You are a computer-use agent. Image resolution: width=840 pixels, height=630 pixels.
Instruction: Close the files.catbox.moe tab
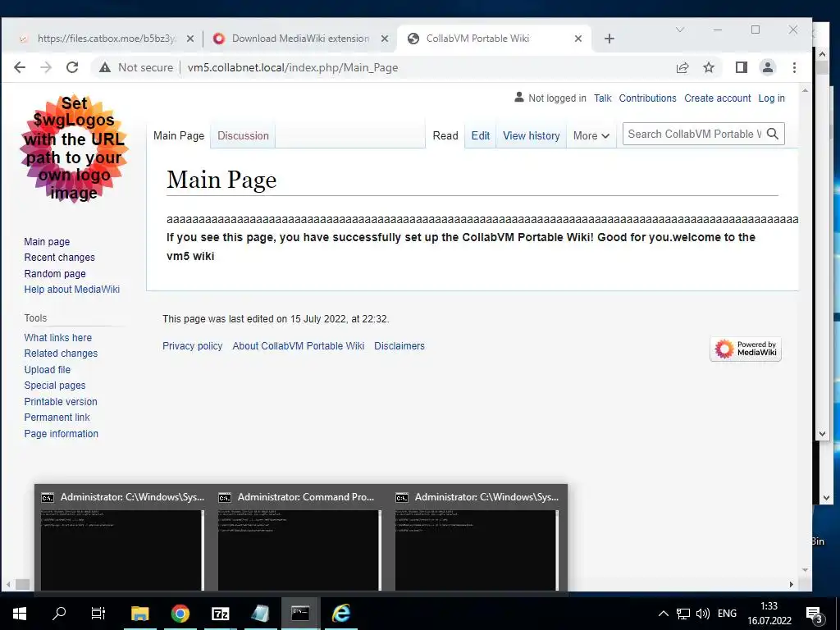point(189,39)
